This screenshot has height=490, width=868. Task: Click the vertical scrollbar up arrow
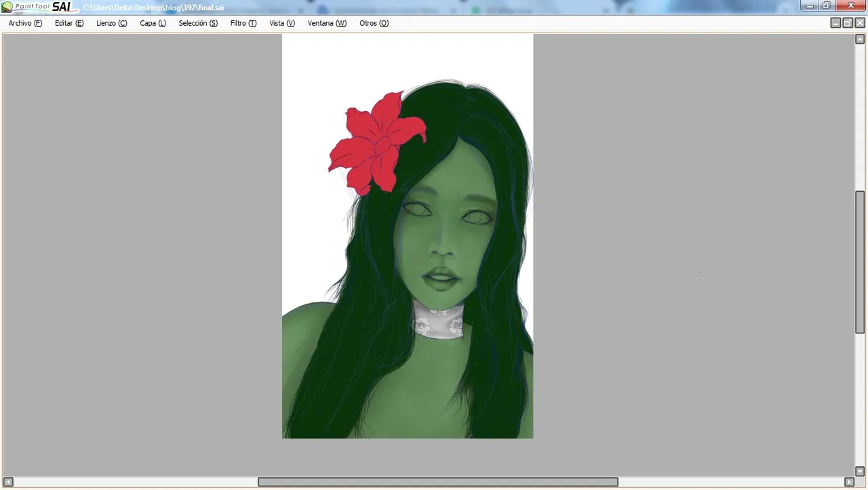(860, 39)
